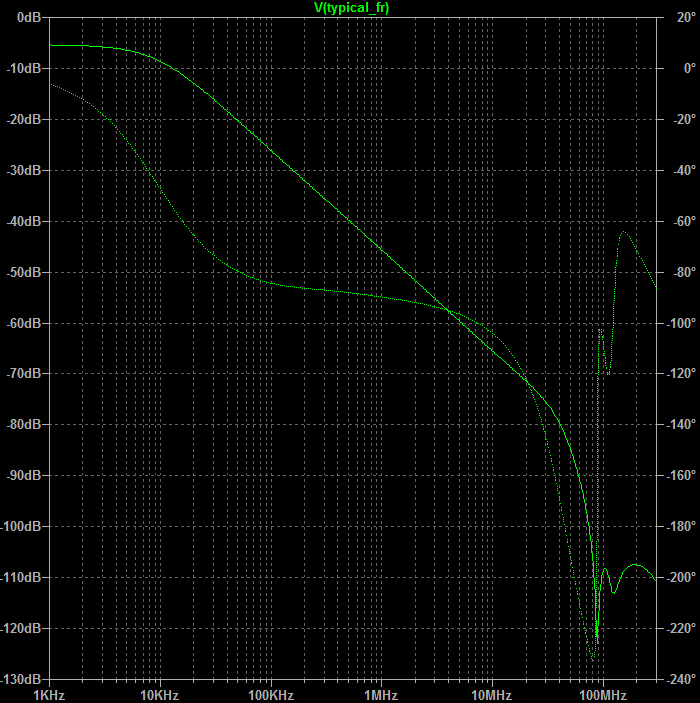Click the -20dB left axis label
Image resolution: width=700 pixels, height=703 pixels.
[x=23, y=120]
